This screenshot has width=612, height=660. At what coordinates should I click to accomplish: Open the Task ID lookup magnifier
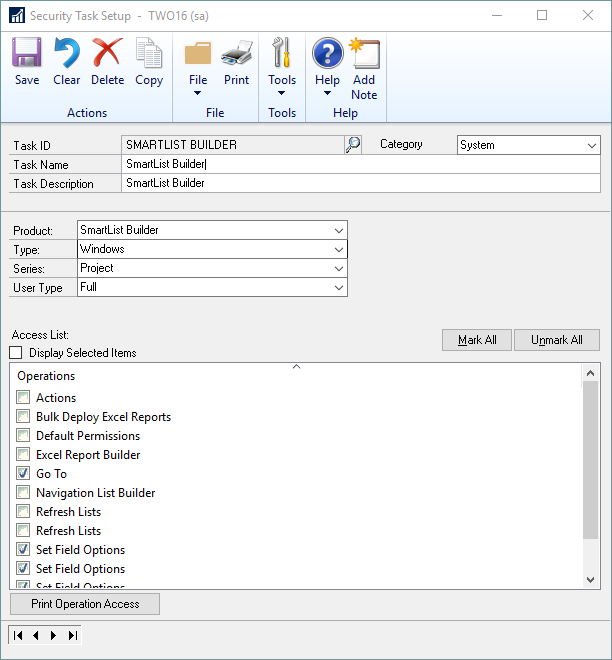(x=353, y=145)
